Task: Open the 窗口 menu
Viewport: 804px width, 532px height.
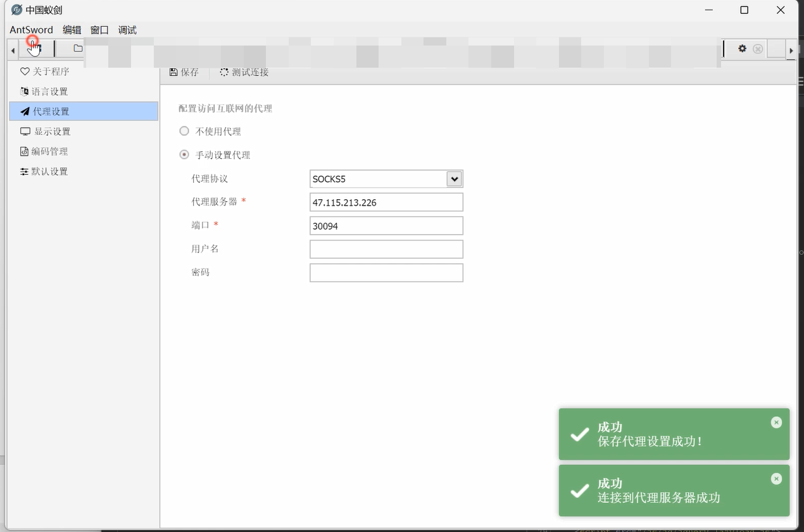Action: coord(99,30)
